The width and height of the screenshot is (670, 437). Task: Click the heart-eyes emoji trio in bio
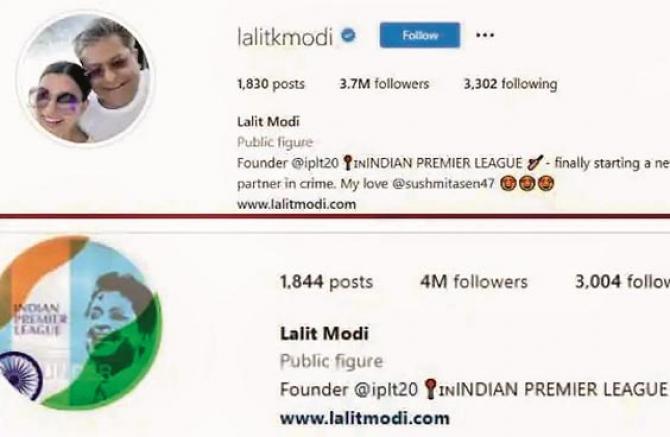coord(527,184)
